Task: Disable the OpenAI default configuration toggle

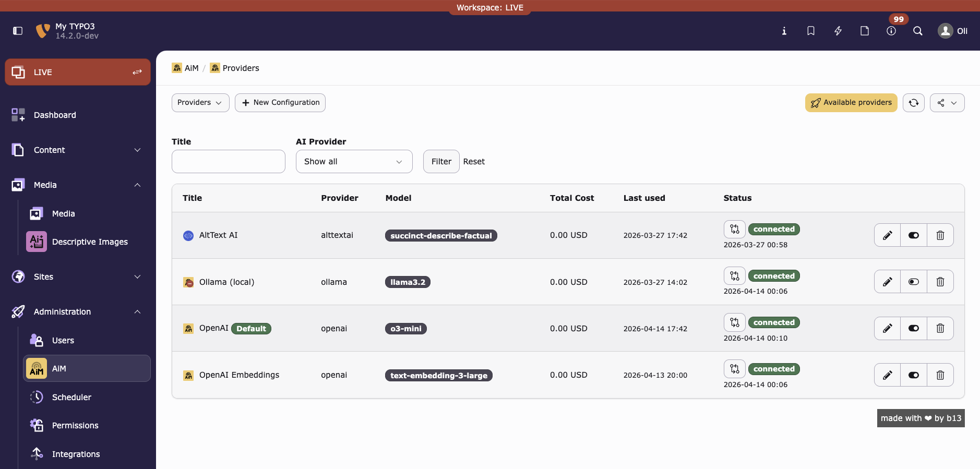Action: (913, 328)
